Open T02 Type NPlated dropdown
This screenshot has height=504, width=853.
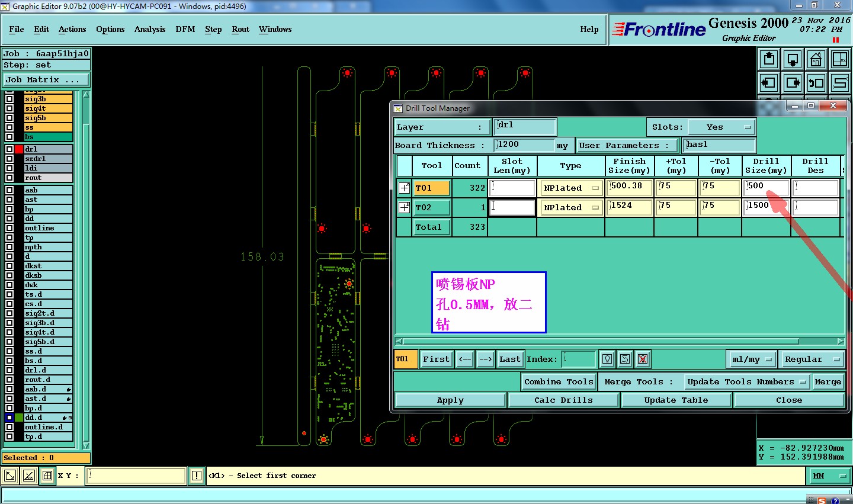[x=572, y=207]
